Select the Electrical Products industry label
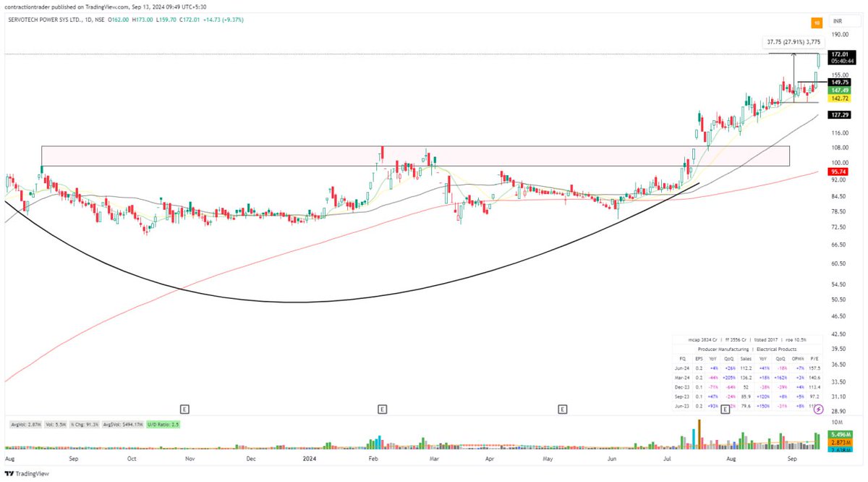868x482 pixels. coord(776,349)
